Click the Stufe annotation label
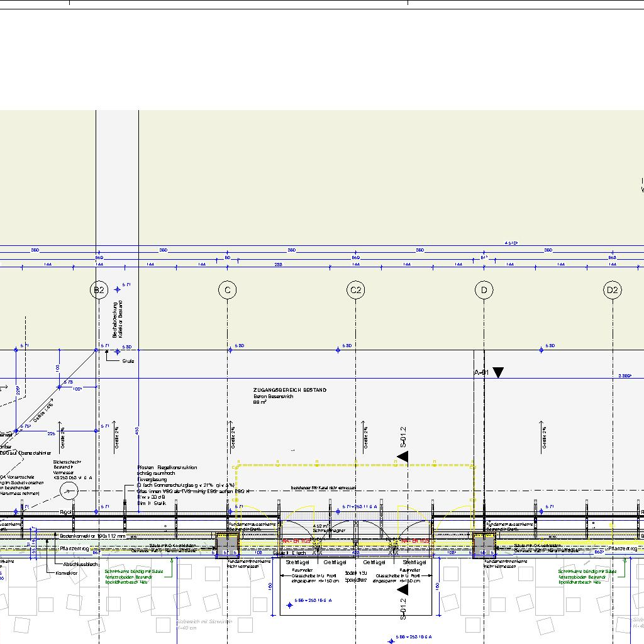This screenshot has height=644, width=644. click(x=128, y=361)
